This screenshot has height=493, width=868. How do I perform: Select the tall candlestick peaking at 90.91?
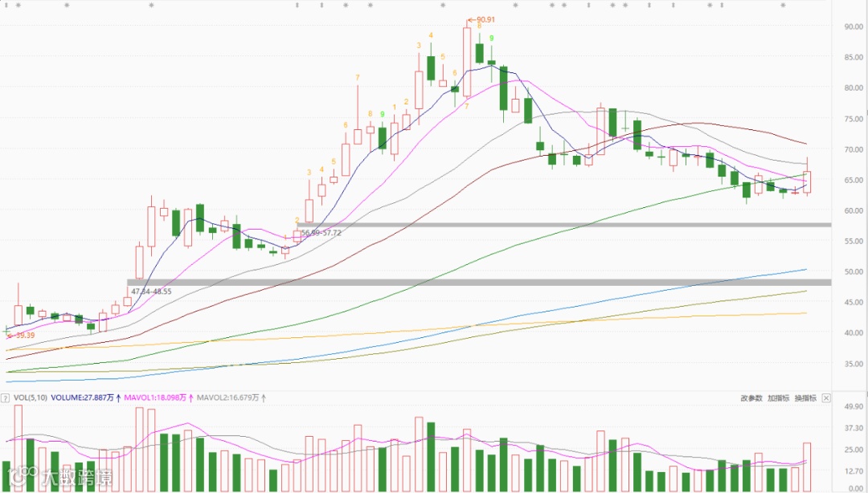[467, 62]
